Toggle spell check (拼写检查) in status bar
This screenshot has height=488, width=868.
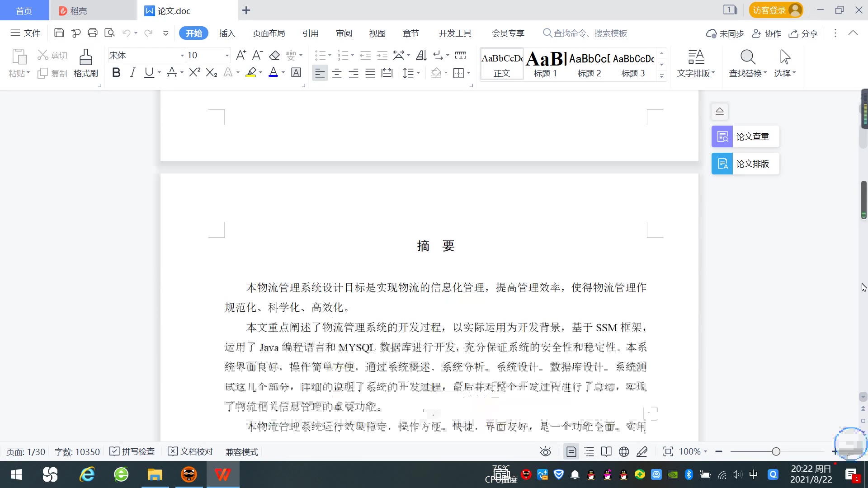click(132, 452)
